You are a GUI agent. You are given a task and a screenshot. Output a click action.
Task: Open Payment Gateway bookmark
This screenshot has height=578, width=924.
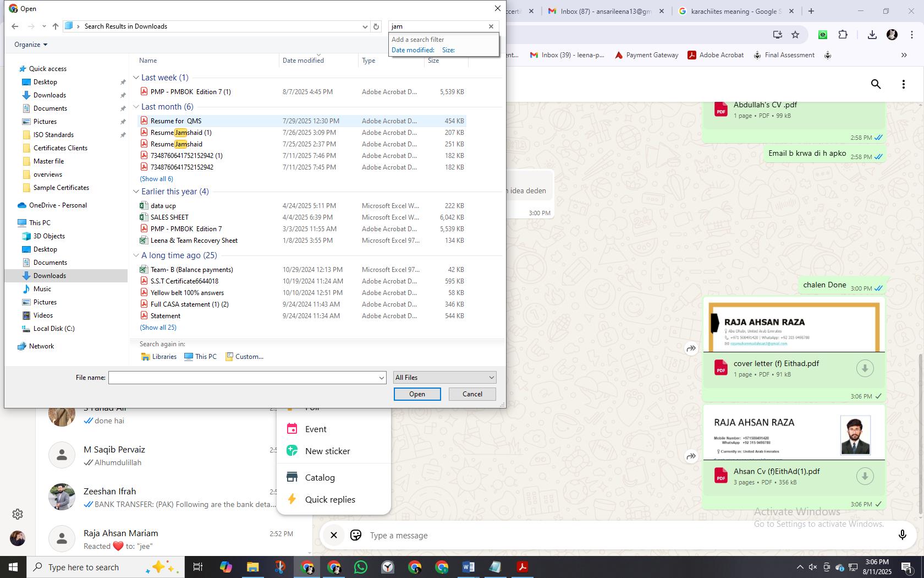click(x=647, y=55)
